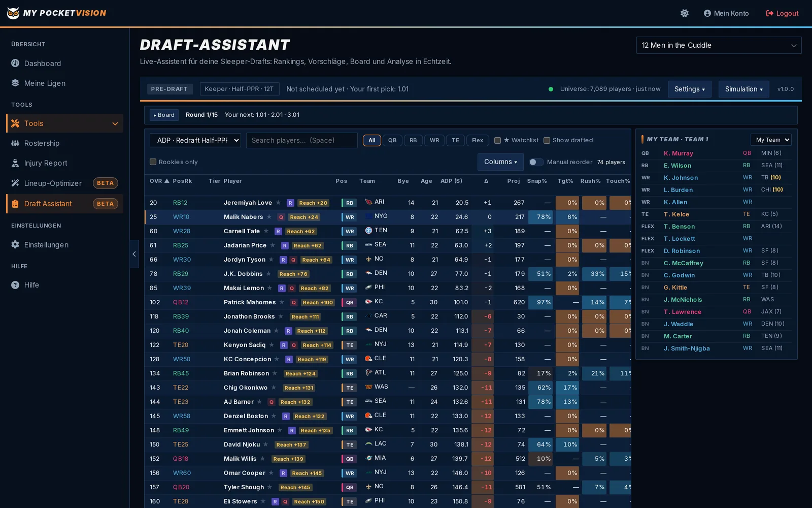Click the Keeper Half-PPR 12T badge
The height and width of the screenshot is (508, 812).
click(239, 89)
